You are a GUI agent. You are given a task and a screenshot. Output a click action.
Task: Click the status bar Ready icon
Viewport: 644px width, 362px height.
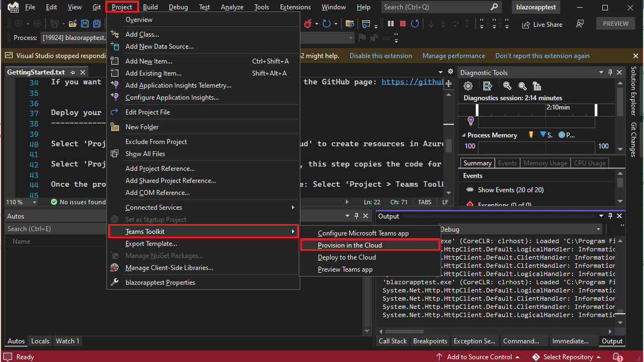[x=8, y=357]
